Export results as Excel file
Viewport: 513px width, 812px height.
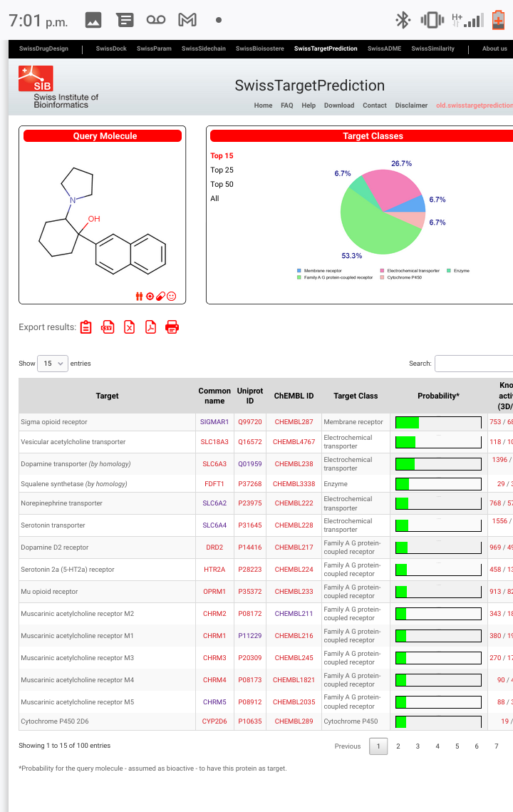(x=130, y=327)
